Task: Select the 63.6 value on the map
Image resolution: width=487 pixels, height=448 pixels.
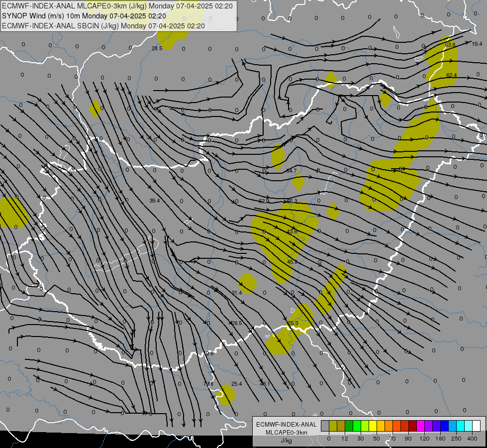Action: (x=450, y=45)
